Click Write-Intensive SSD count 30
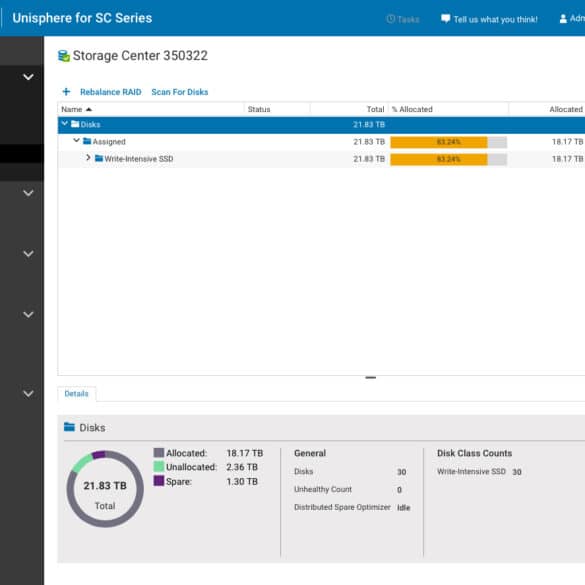The image size is (585, 585). 517,472
